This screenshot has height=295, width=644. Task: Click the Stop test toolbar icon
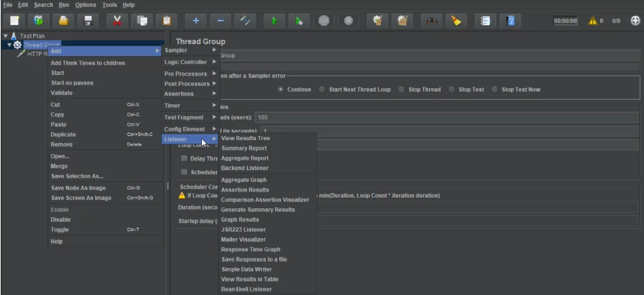(323, 21)
